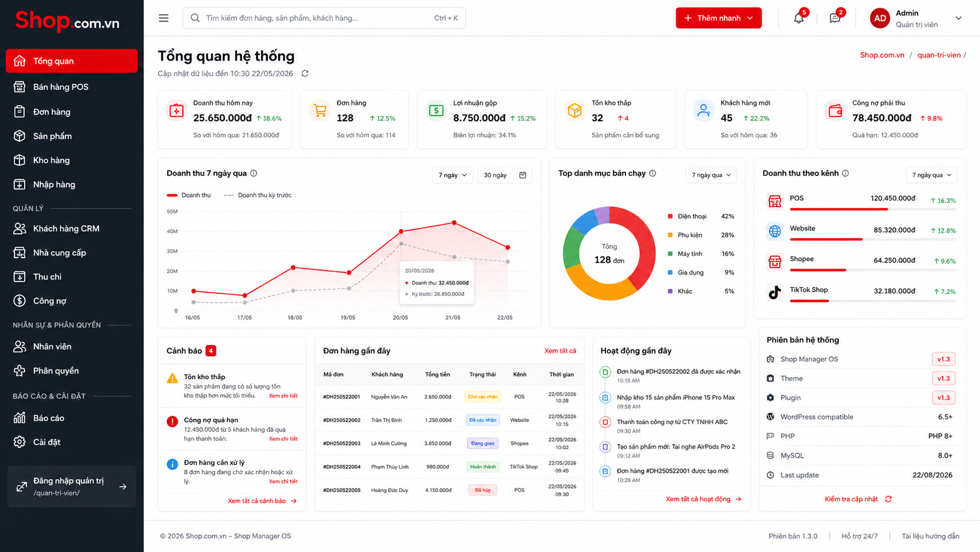Open calendar icon in 30 ngày picker
This screenshot has width=980, height=552.
(x=523, y=175)
